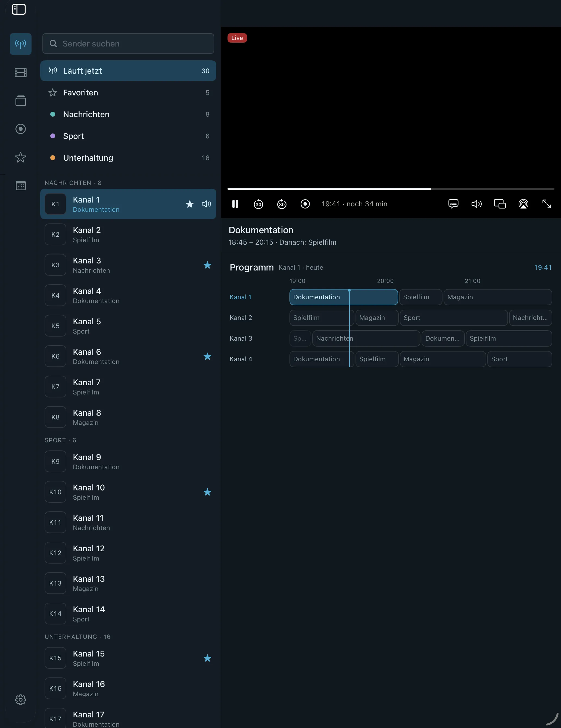Screen dimensions: 561x728
Task: Toggle favorite star on Kanal 15
Action: click(x=207, y=658)
